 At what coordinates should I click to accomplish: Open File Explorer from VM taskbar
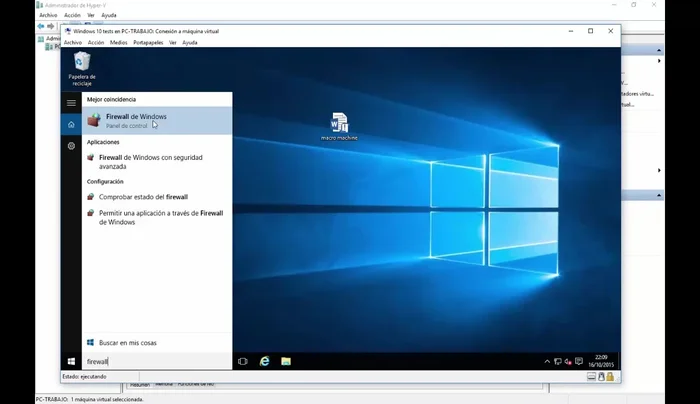pyautogui.click(x=286, y=361)
